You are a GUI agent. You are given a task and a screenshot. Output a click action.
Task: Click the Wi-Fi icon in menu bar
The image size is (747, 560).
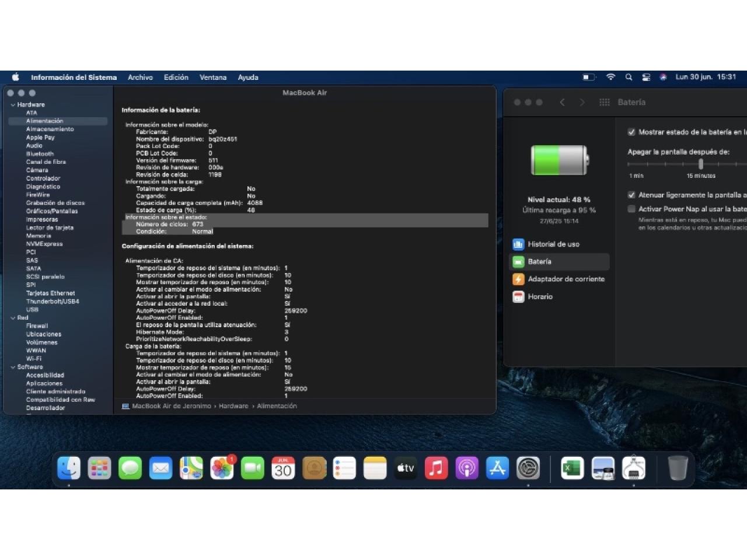tap(610, 77)
